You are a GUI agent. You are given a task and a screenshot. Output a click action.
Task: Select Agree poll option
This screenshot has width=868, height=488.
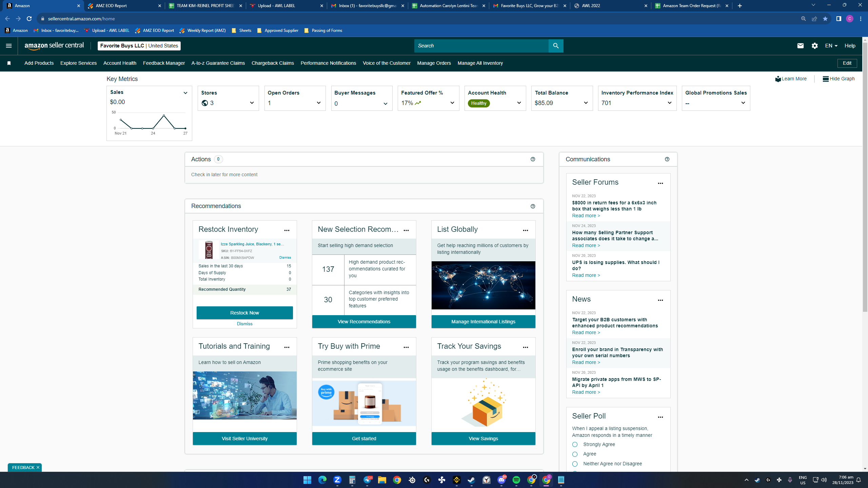click(x=575, y=454)
